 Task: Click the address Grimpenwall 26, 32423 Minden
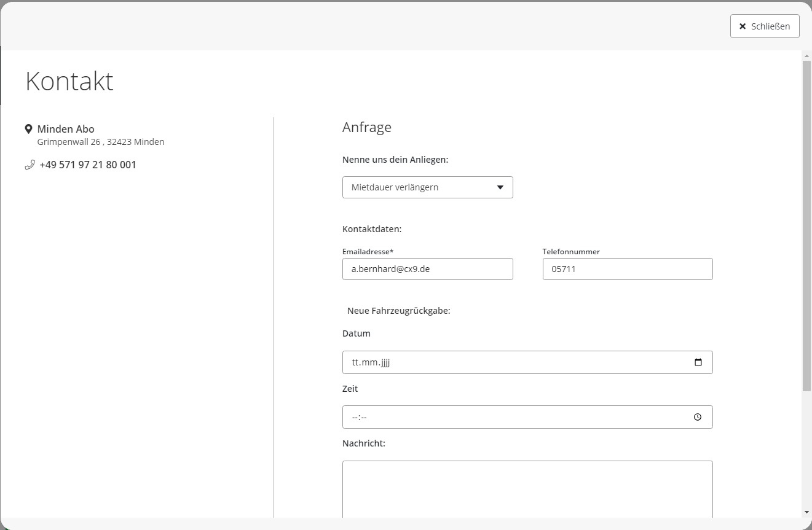[101, 142]
